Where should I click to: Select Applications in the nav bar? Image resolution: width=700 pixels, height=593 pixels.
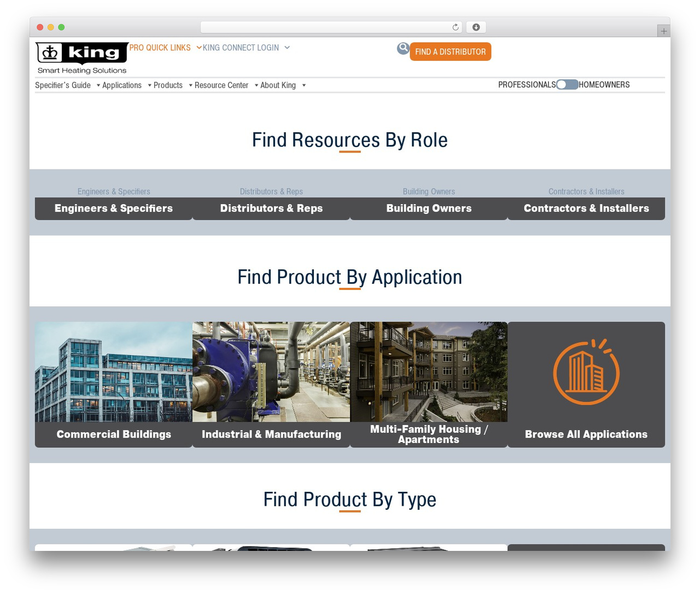click(x=122, y=85)
